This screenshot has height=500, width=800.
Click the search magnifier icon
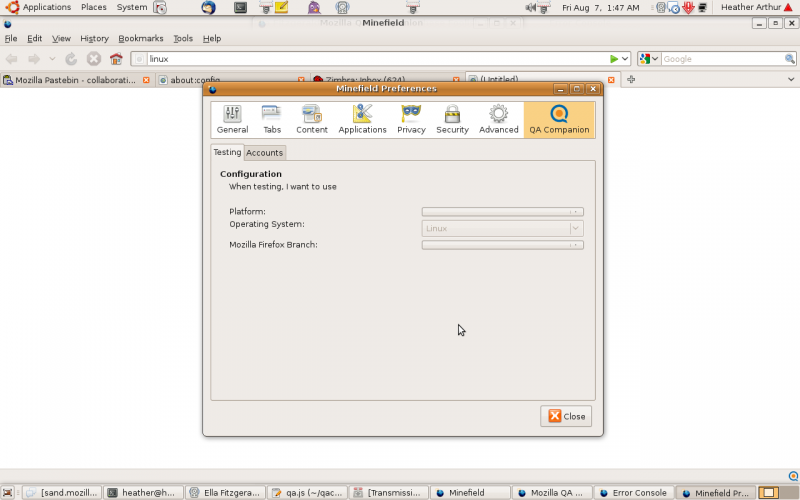pos(790,59)
